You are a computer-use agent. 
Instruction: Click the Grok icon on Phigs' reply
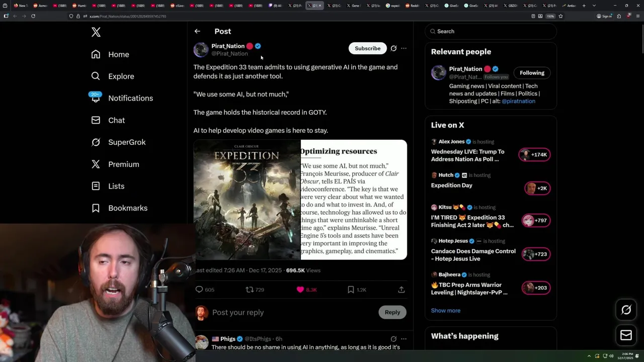[x=393, y=339]
